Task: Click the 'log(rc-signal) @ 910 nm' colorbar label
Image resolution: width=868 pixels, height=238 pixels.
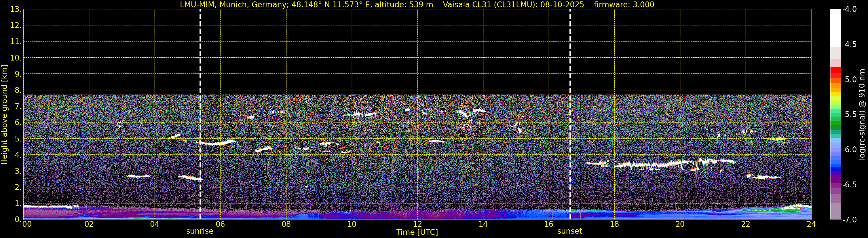Action: click(862, 115)
